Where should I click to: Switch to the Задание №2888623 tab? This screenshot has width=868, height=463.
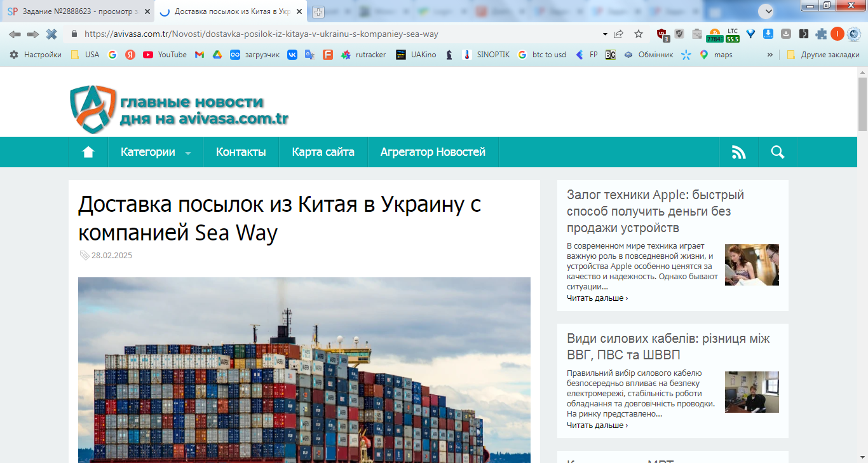[79, 11]
